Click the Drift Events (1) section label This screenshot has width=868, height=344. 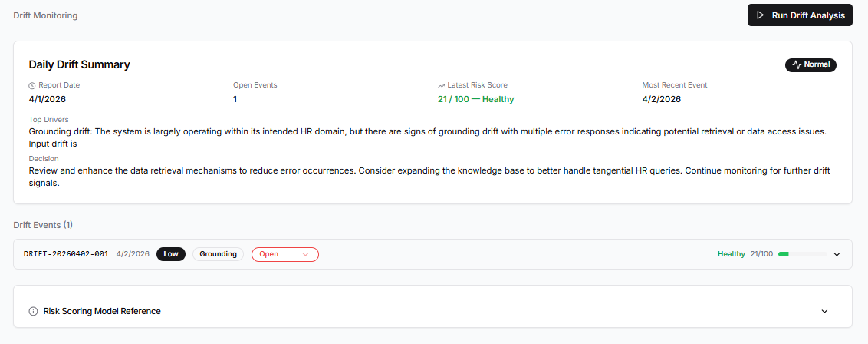tap(43, 225)
